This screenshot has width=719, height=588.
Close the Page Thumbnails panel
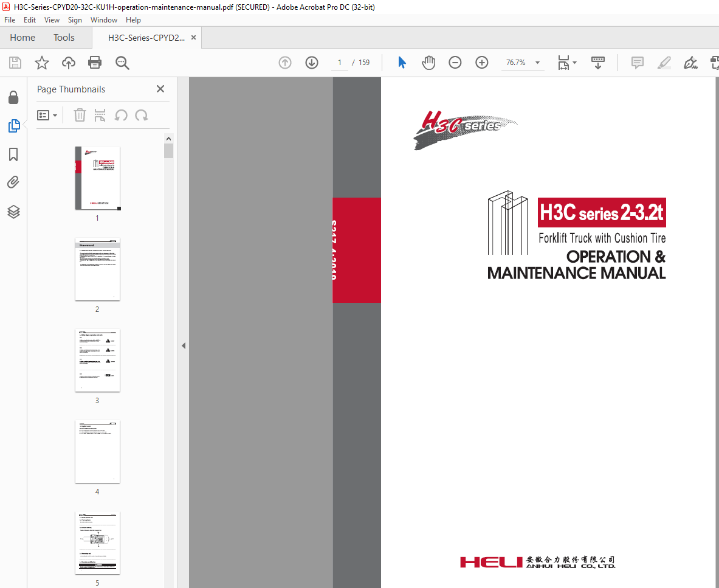tap(160, 89)
